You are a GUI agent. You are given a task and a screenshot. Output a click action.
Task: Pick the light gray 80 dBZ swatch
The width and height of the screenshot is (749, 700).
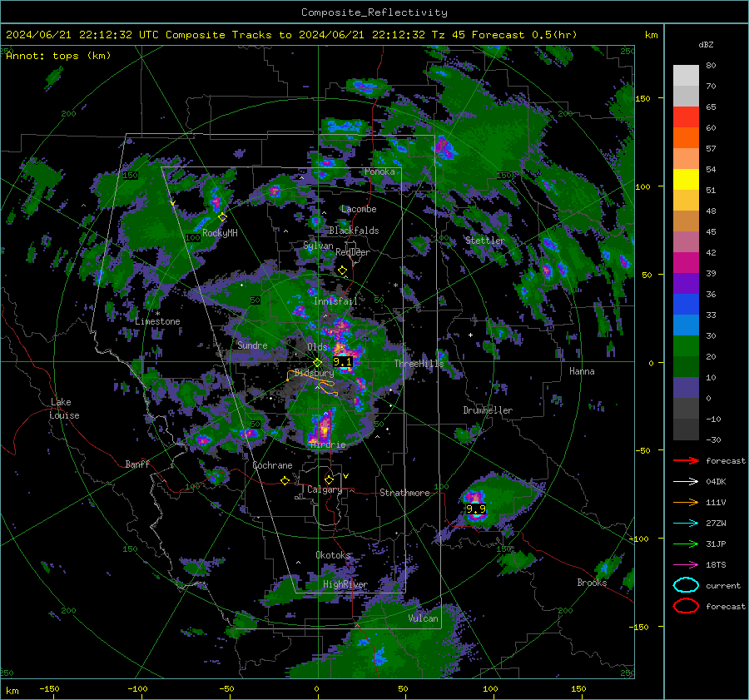coord(686,76)
